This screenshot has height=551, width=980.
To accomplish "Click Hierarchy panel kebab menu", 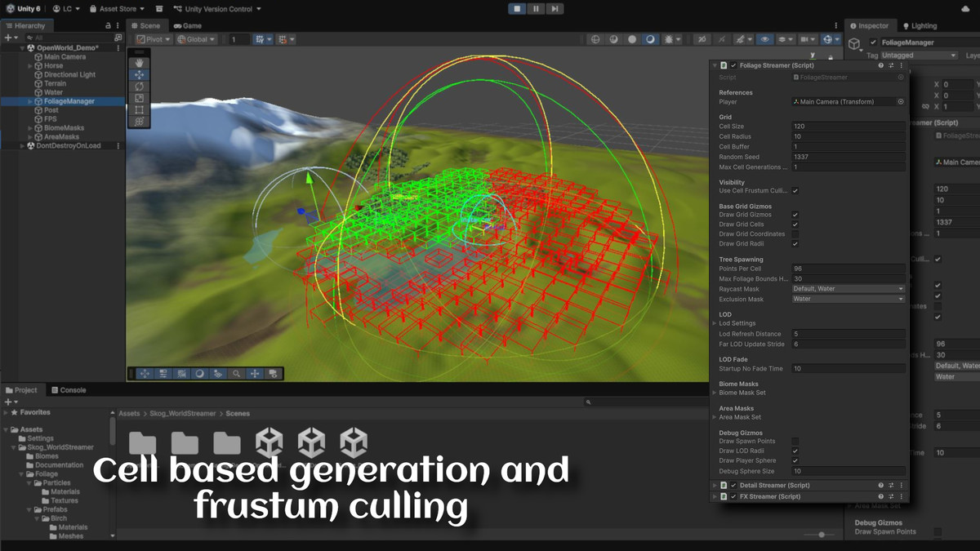I will coord(118,25).
